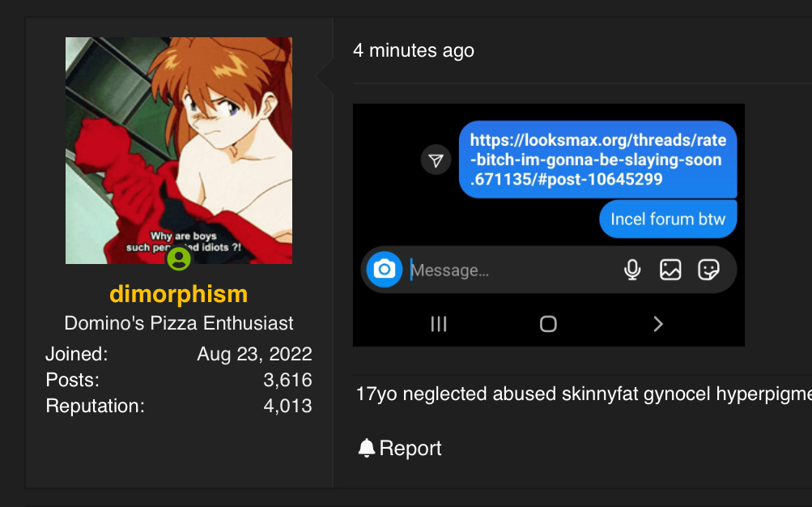This screenshot has width=812, height=507.
Task: Click the "4 minutes ago" timestamp
Action: (x=413, y=50)
